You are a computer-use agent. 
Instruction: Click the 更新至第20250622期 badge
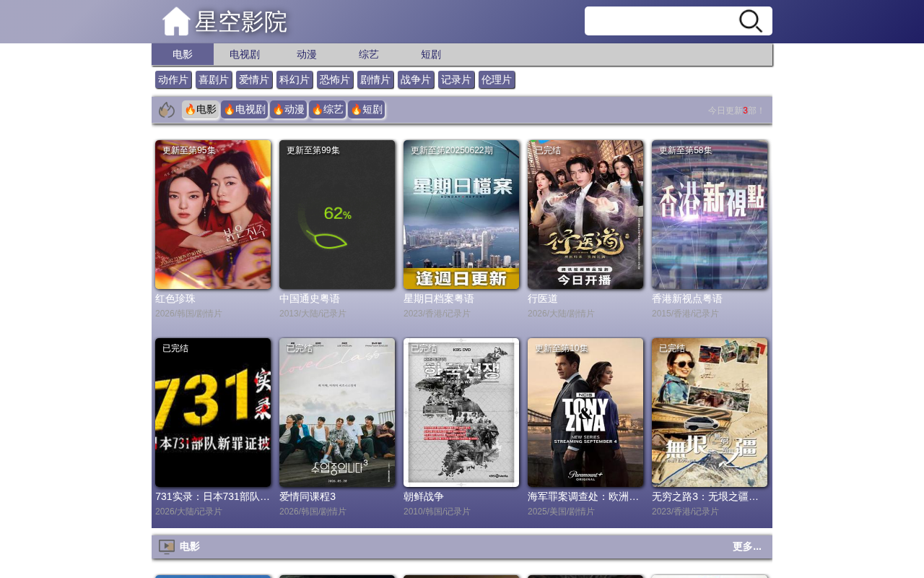coord(452,150)
